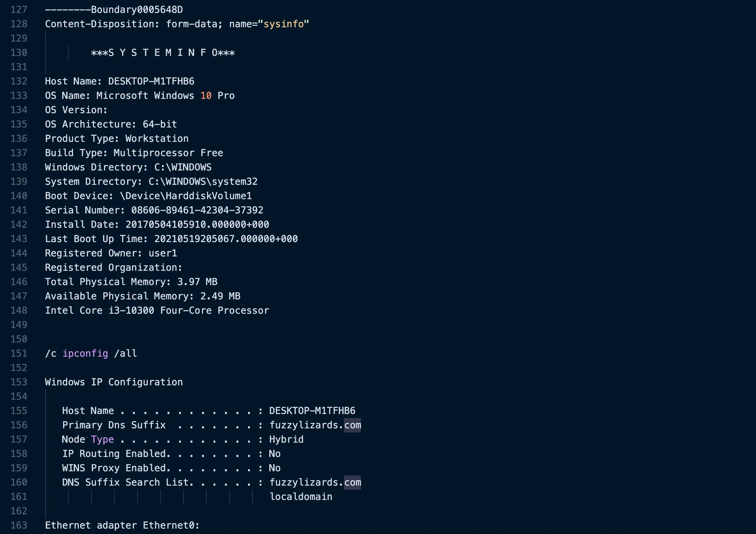This screenshot has width=756, height=534.
Task: Click line number 134 OS Version
Action: point(19,110)
